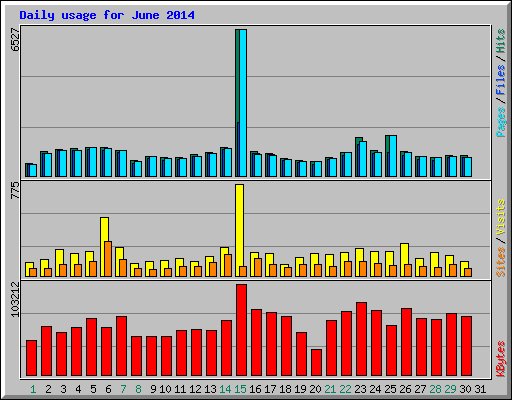
Task: Click the 'Files' legend label
Action: point(501,80)
